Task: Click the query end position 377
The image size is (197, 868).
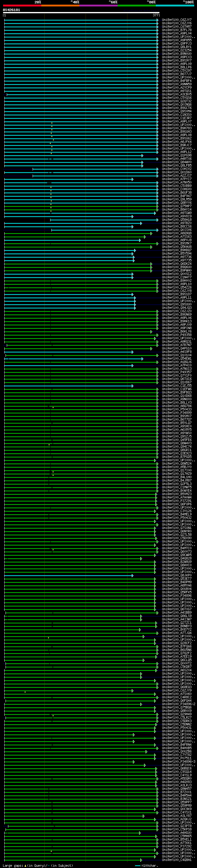Action: pyautogui.click(x=155, y=15)
